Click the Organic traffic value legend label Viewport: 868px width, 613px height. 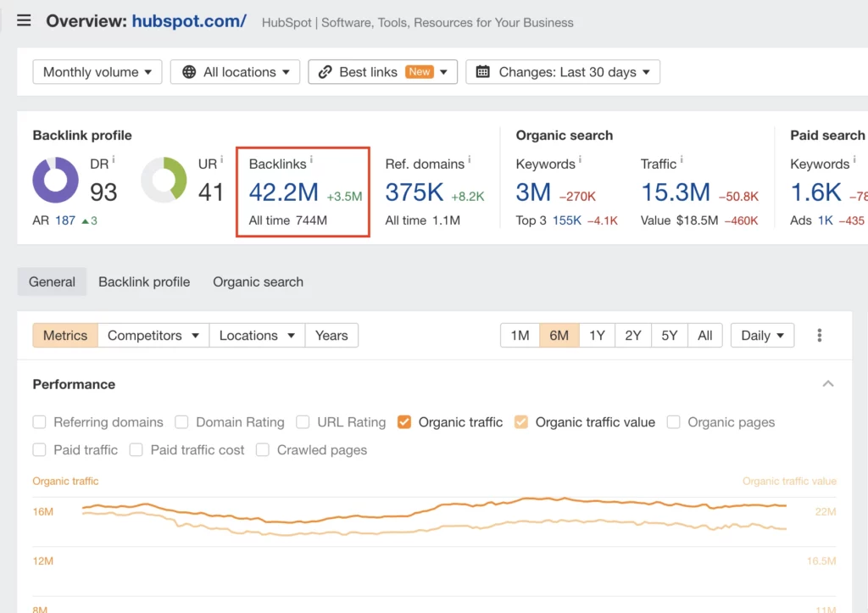tap(789, 482)
